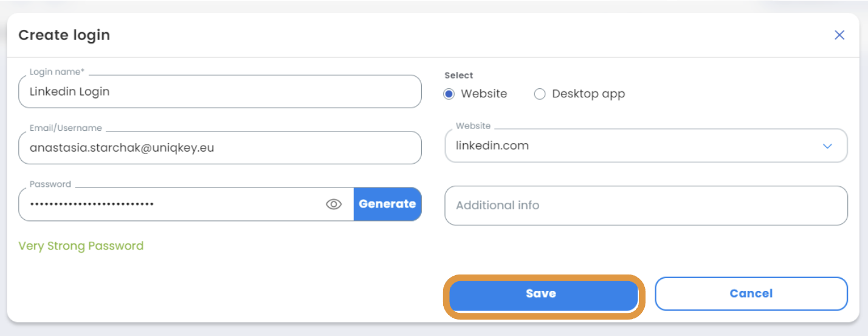Place cursor in the masked Password field
Viewport: 868px width, 336px height.
coord(170,204)
